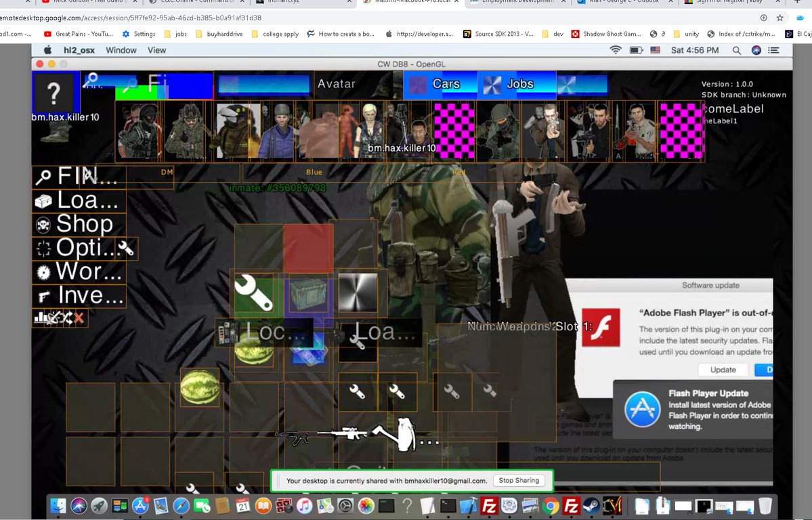Open the hl2_osx application menu
Image resolution: width=812 pixels, height=520 pixels.
point(79,50)
